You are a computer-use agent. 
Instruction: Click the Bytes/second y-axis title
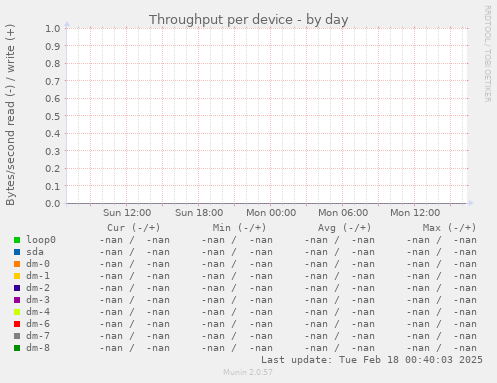point(10,115)
